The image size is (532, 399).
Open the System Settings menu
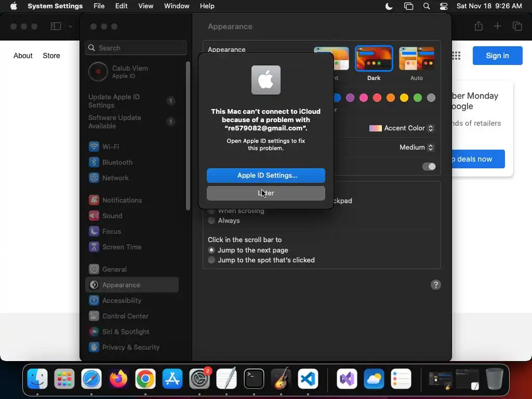click(55, 6)
